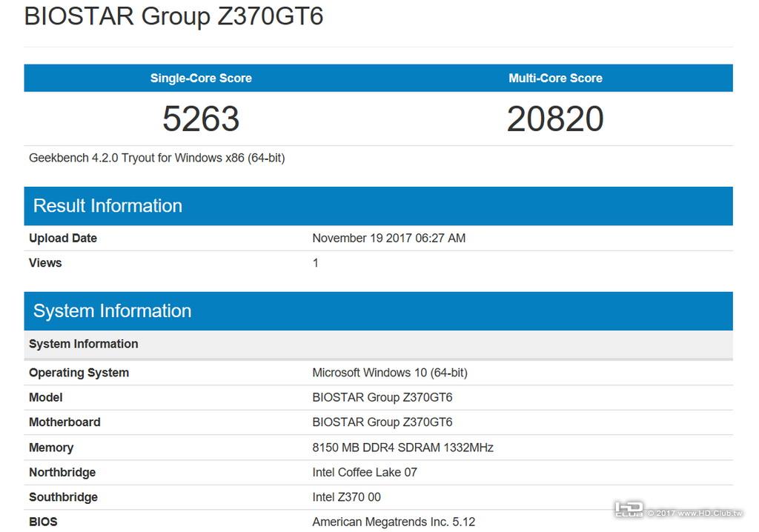Select the Southbridge row label

(64, 497)
